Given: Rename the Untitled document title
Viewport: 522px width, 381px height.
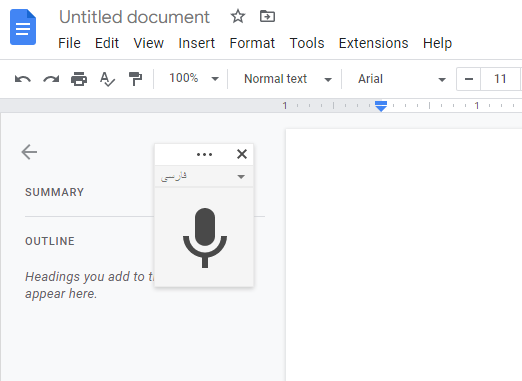Looking at the screenshot, I should pos(134,17).
